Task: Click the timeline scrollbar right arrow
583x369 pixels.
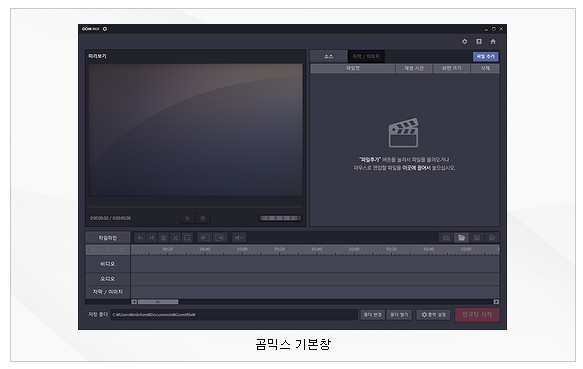Action: (496, 302)
